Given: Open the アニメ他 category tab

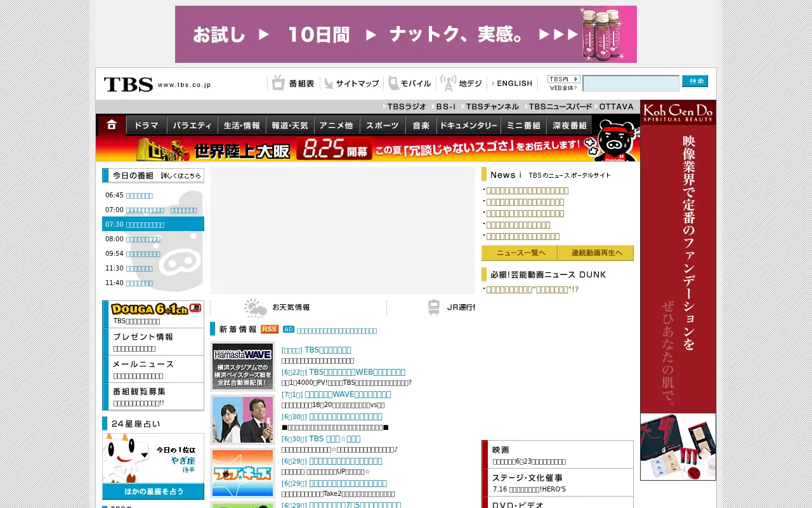Looking at the screenshot, I should 337,125.
